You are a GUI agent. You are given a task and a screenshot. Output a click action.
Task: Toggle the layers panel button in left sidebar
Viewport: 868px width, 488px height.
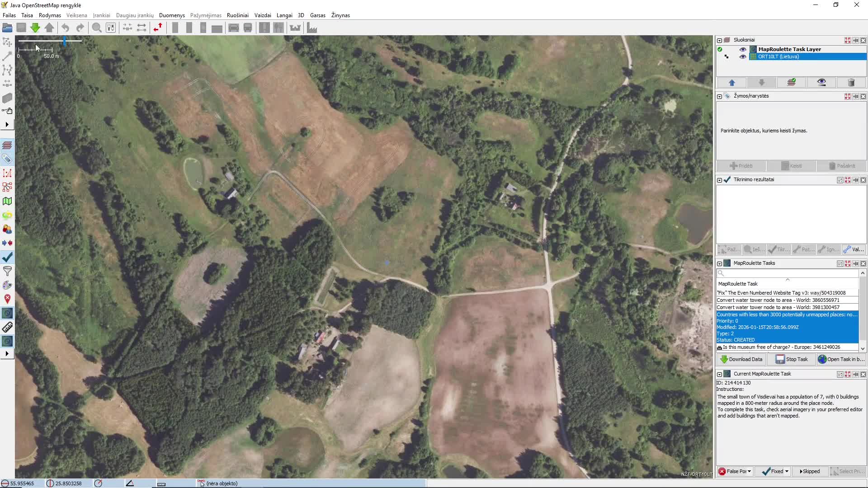7,145
